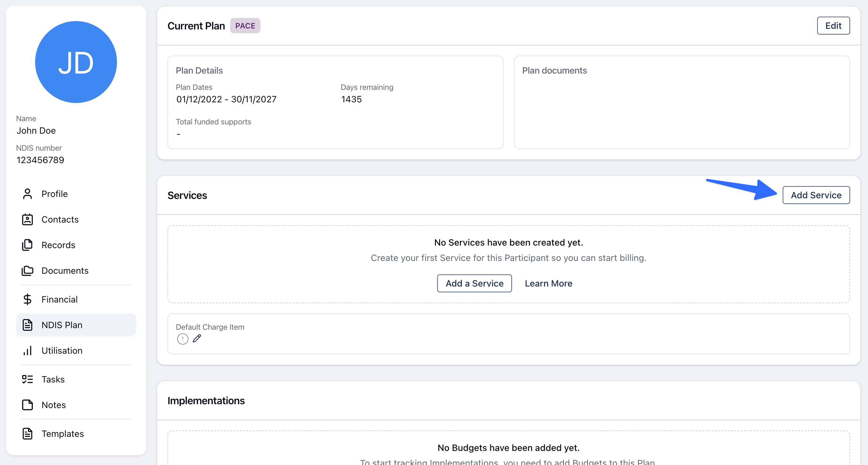Image resolution: width=868 pixels, height=465 pixels.
Task: Open the Profile menu item
Action: click(76, 194)
